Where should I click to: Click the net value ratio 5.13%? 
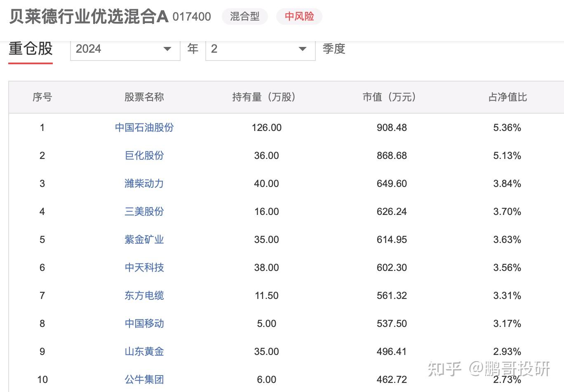coord(507,156)
